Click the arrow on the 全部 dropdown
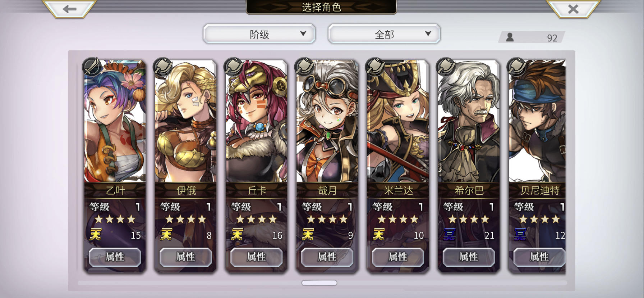 click(x=428, y=33)
